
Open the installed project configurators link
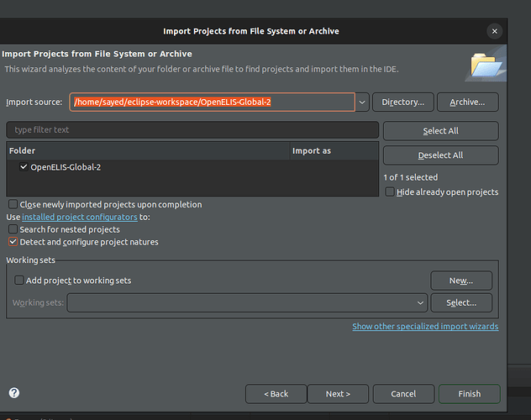click(80, 217)
